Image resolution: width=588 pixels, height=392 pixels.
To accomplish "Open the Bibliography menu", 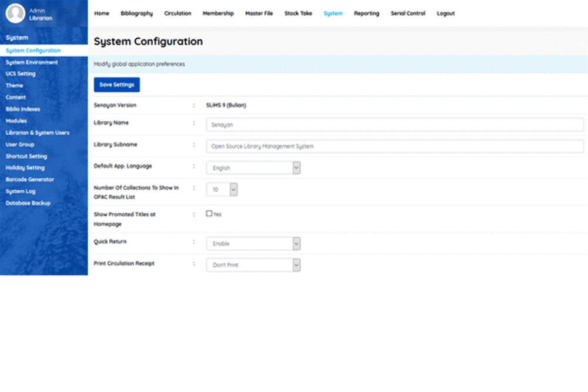I will pyautogui.click(x=136, y=13).
